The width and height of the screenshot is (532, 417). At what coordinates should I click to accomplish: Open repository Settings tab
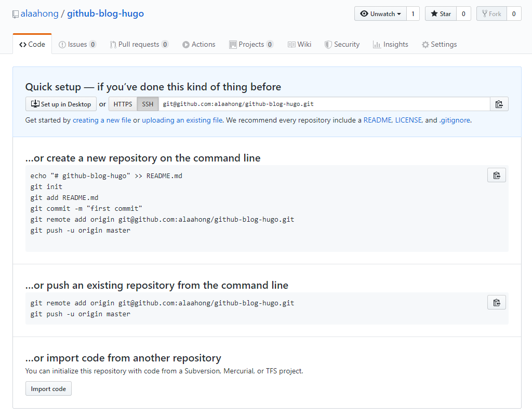tap(440, 45)
